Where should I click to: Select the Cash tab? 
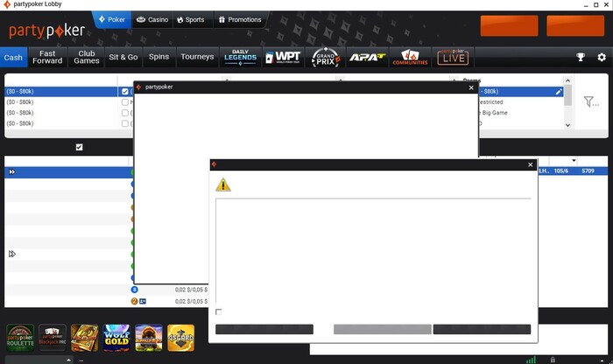point(13,58)
